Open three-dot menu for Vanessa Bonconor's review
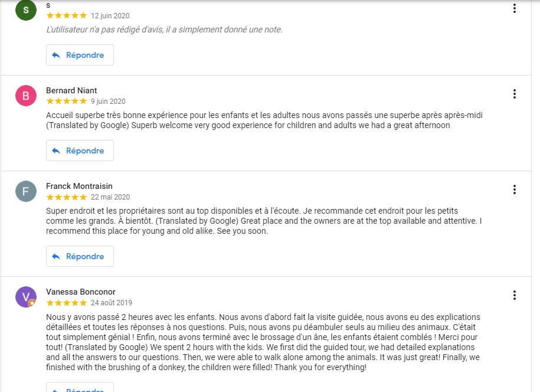540x392 pixels. coord(515,295)
